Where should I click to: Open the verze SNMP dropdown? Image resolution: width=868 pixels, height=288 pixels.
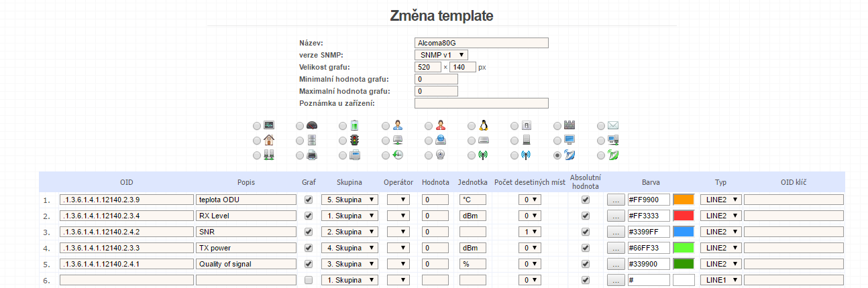click(x=441, y=55)
